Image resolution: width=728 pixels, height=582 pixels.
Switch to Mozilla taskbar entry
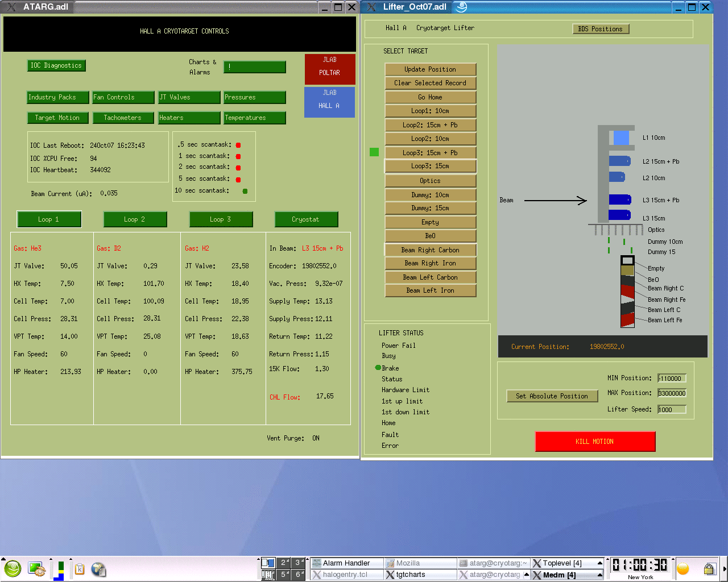(420, 563)
